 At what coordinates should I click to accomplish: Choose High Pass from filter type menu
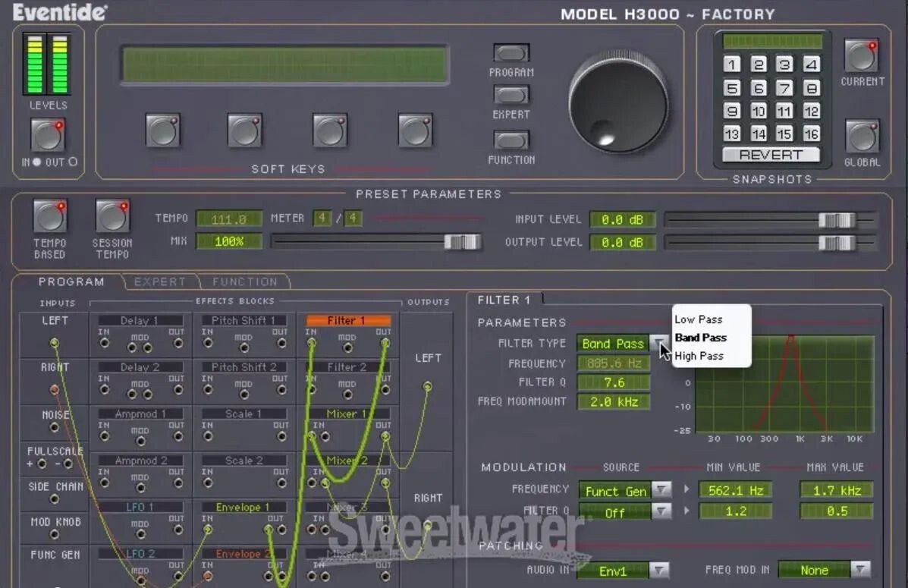point(699,356)
